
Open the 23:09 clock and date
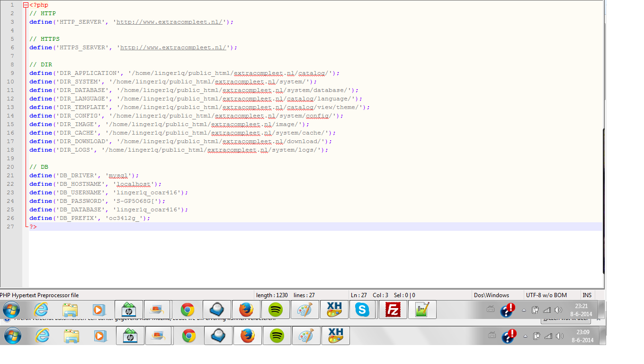coord(582,336)
